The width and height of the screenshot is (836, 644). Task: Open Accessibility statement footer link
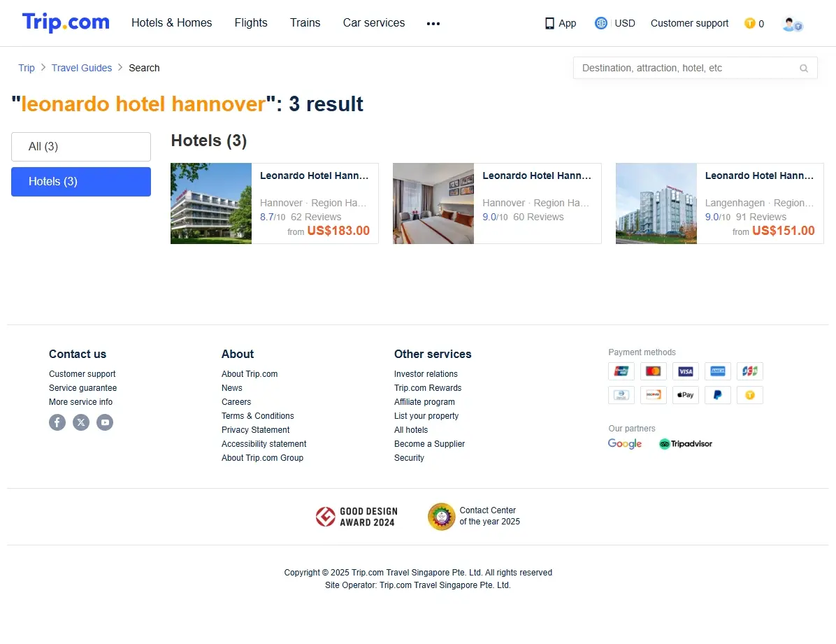point(264,444)
